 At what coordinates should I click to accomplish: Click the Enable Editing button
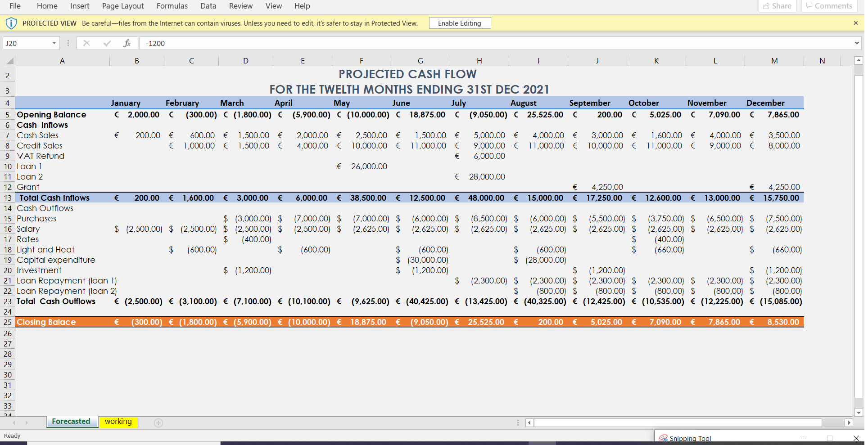point(459,23)
